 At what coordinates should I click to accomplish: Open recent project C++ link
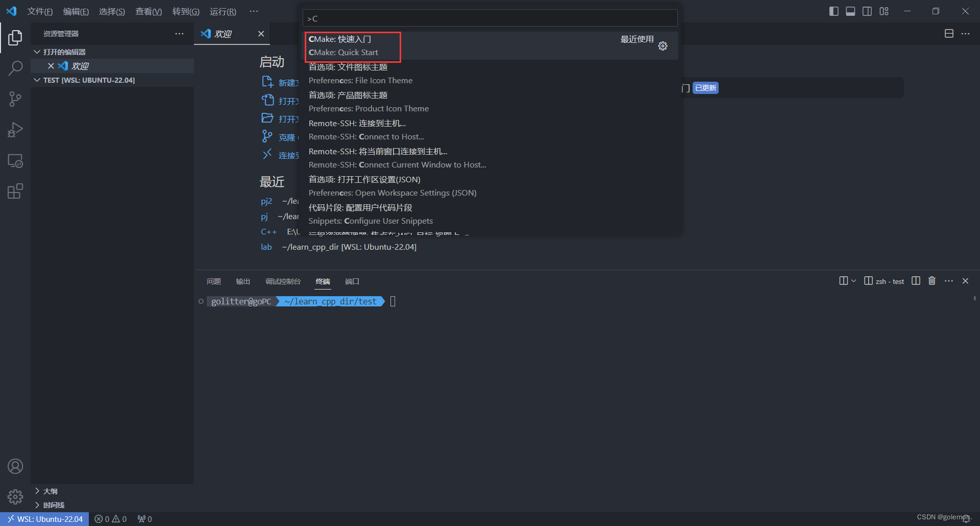269,232
